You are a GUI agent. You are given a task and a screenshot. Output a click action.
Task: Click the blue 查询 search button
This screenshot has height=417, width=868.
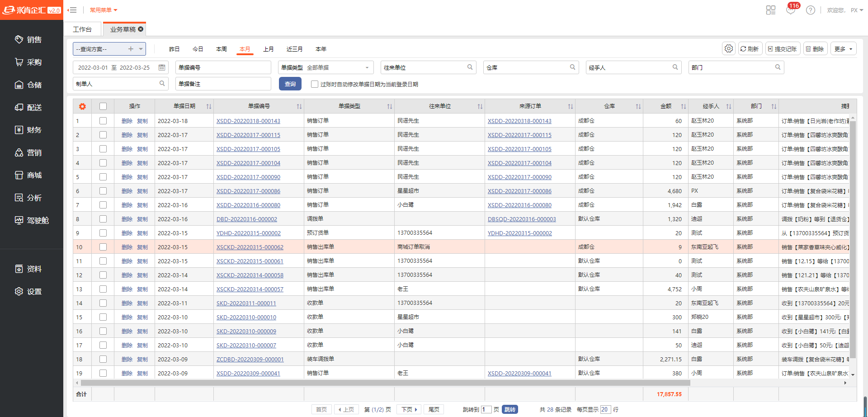coord(290,84)
